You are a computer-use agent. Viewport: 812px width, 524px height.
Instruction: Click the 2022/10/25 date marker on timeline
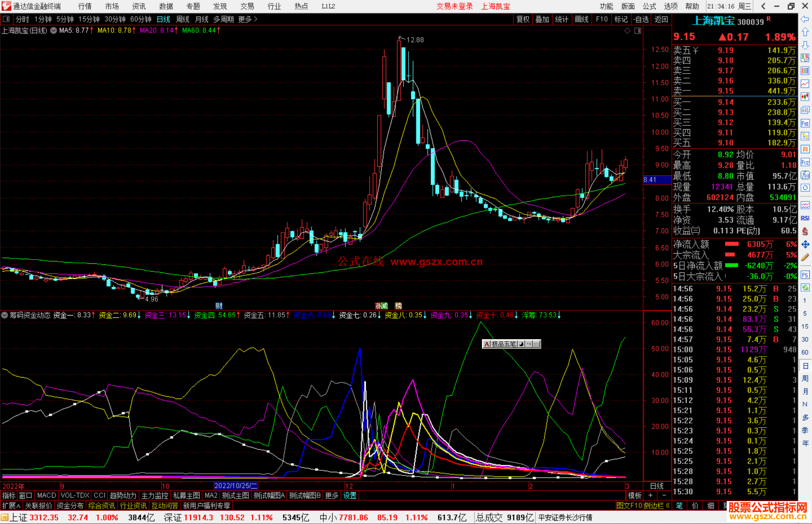click(235, 486)
